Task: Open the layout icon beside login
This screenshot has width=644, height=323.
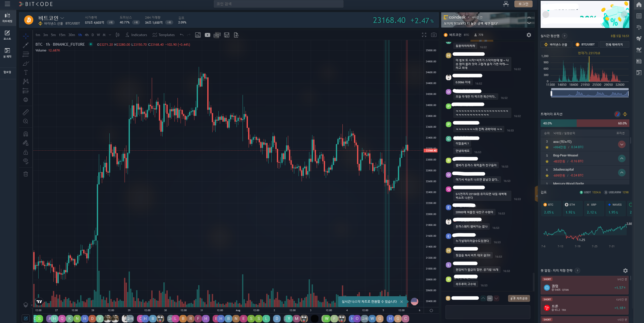Action: tap(506, 4)
